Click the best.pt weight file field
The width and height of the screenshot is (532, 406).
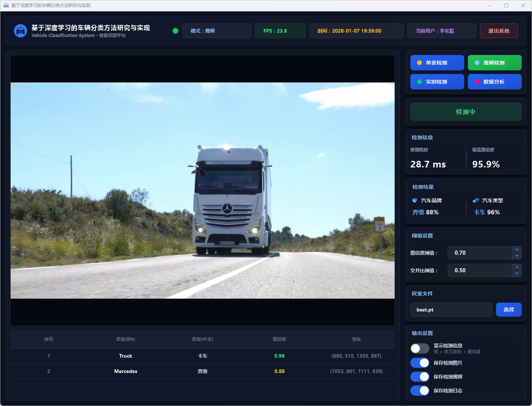[451, 310]
